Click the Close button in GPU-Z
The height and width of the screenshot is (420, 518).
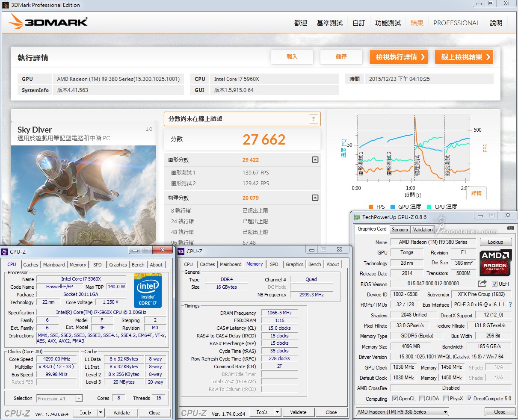(x=500, y=412)
